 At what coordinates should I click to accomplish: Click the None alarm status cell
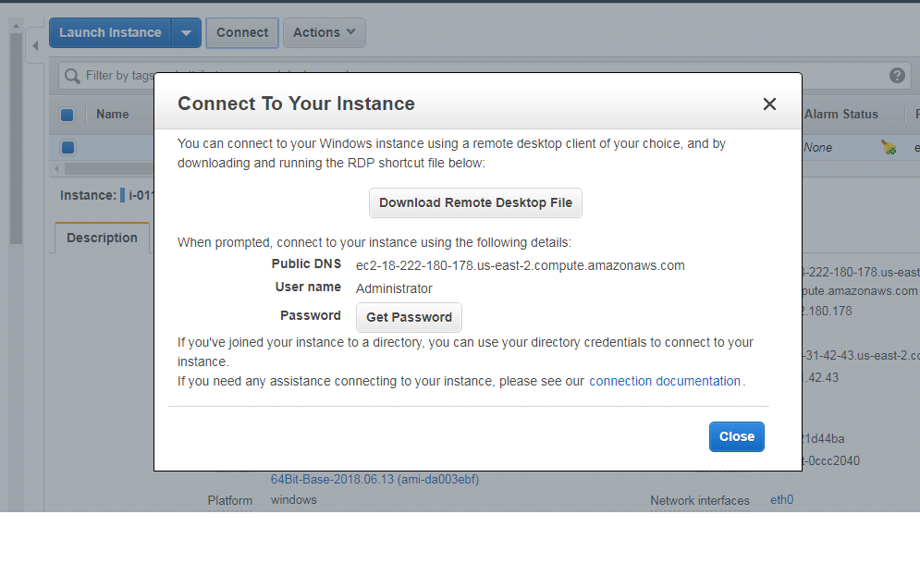point(818,148)
